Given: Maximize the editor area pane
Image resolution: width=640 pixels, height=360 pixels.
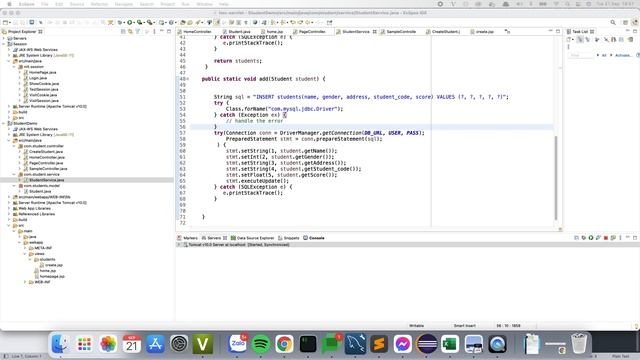Looking at the screenshot, I should click(x=558, y=31).
